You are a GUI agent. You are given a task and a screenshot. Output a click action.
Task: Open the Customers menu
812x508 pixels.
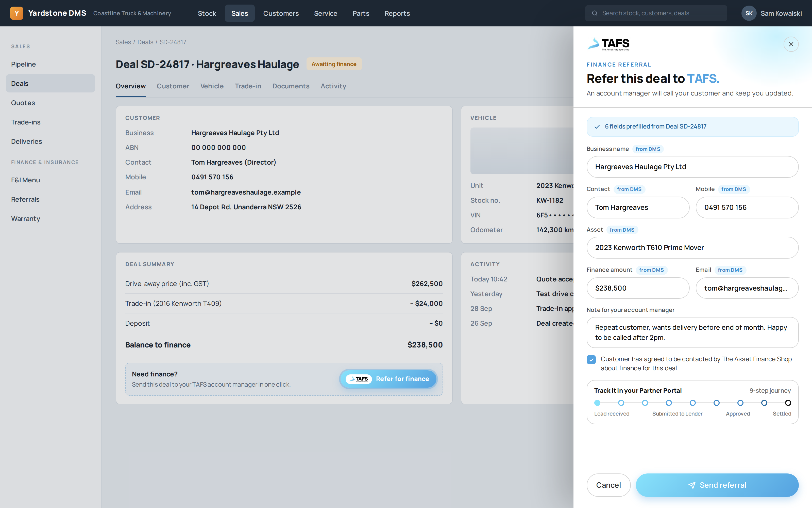click(281, 13)
